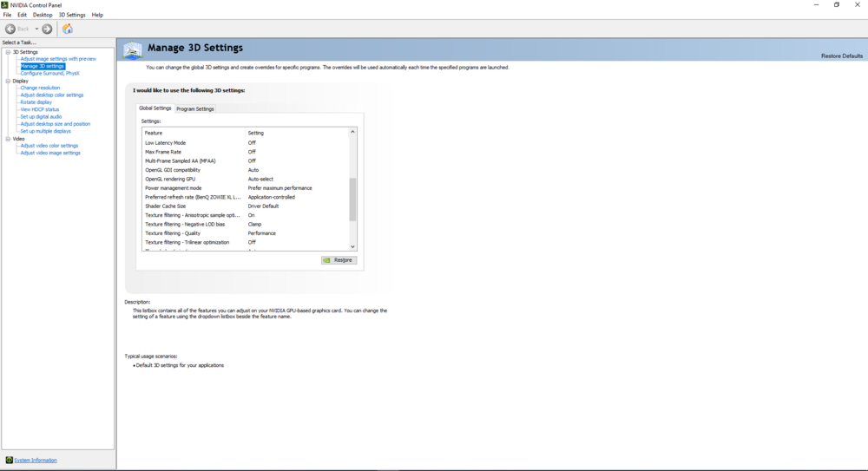Select Preferred refresh rate row
The height and width of the screenshot is (471, 868).
246,197
